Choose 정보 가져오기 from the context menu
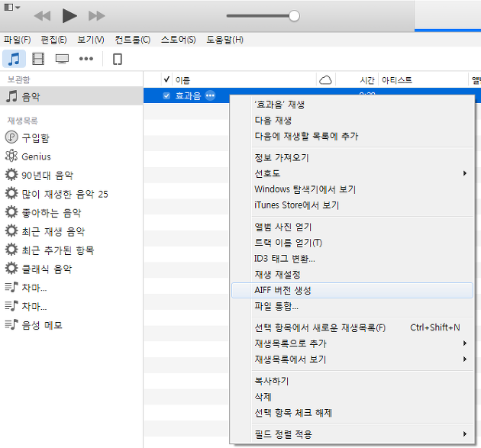Screen dimensions: 481x448 tap(352, 158)
